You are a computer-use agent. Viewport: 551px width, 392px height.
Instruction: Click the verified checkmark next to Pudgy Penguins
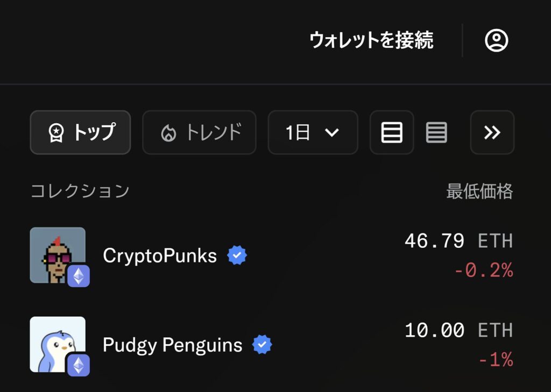[x=262, y=345]
